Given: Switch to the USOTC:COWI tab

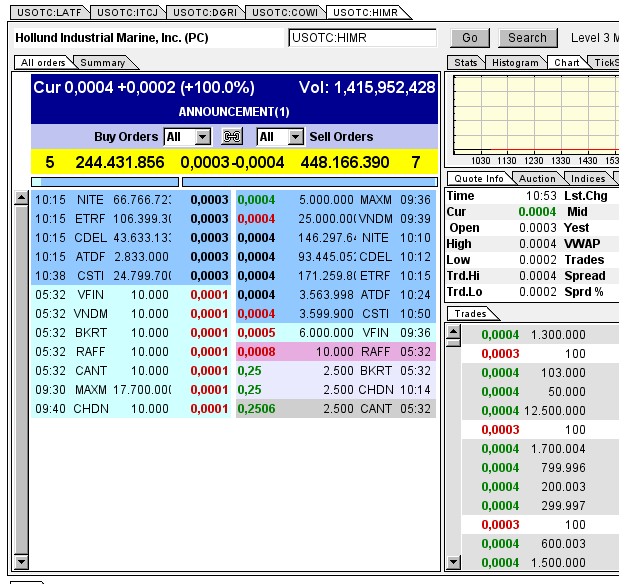Looking at the screenshot, I should pyautogui.click(x=285, y=12).
